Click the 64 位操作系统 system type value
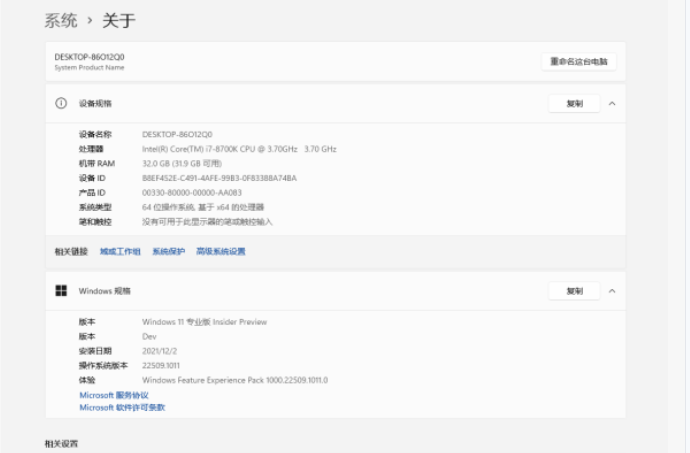 (x=203, y=207)
